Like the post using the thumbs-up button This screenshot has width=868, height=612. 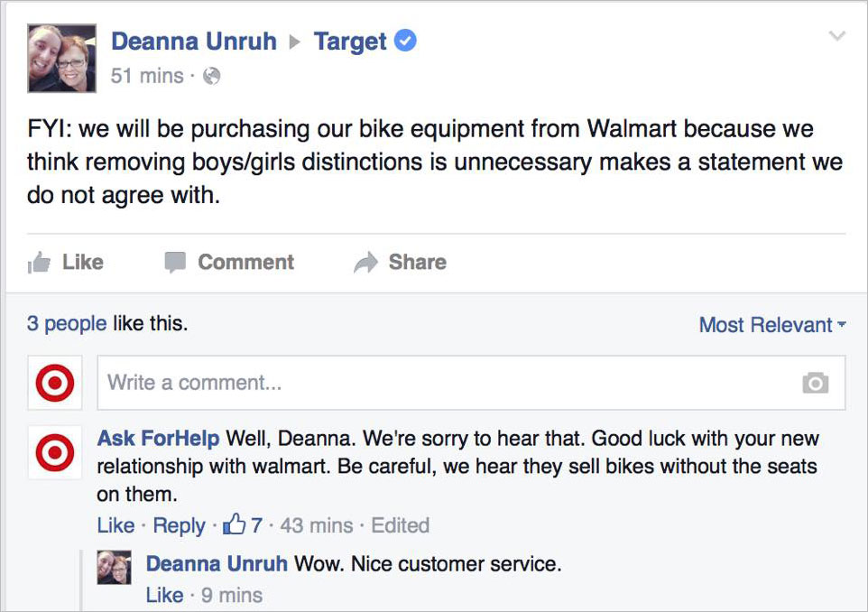(66, 263)
